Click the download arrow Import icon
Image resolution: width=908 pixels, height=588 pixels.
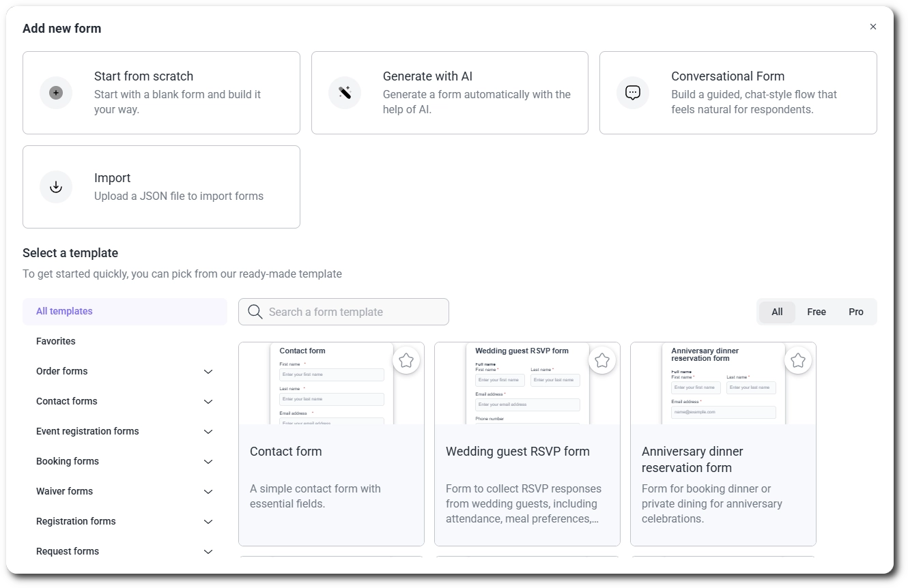56,187
